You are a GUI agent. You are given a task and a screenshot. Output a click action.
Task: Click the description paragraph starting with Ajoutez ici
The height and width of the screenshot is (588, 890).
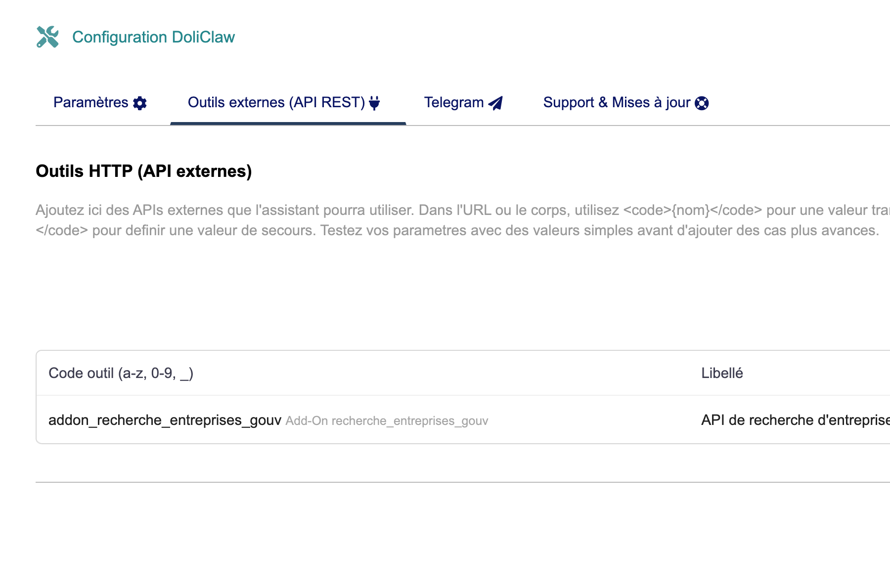click(462, 220)
